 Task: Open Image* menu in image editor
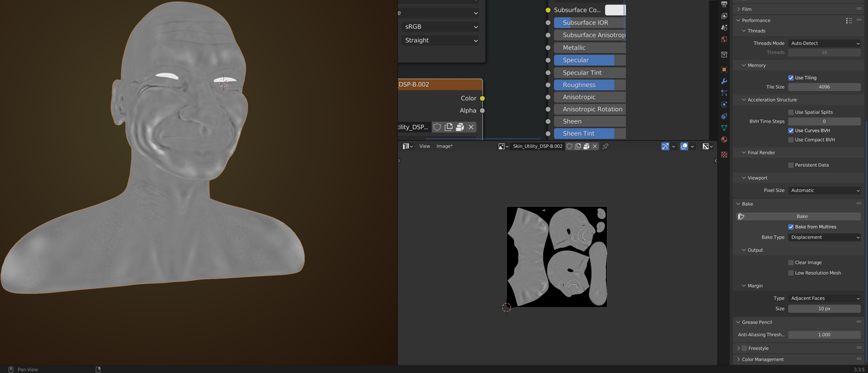444,146
